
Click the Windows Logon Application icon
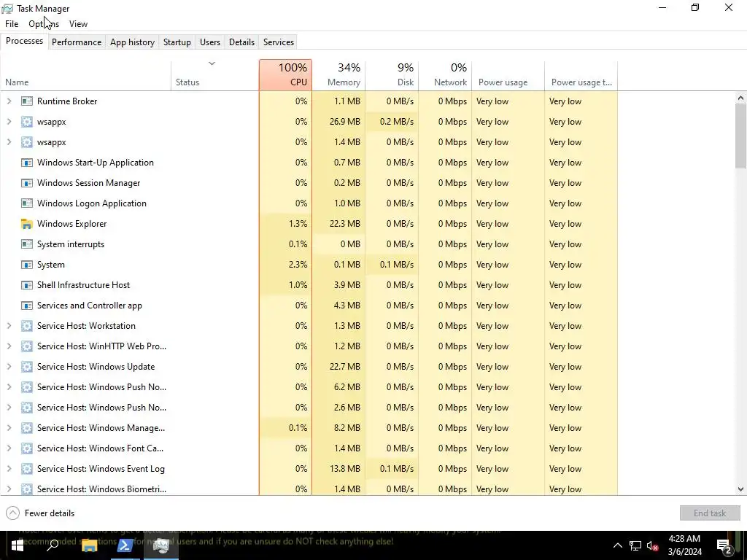coord(27,203)
